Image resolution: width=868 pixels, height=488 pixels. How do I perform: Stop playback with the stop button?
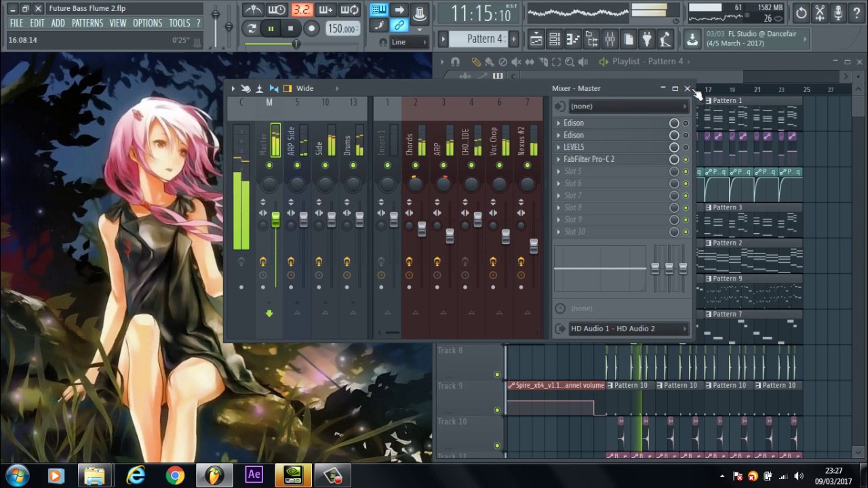click(290, 28)
